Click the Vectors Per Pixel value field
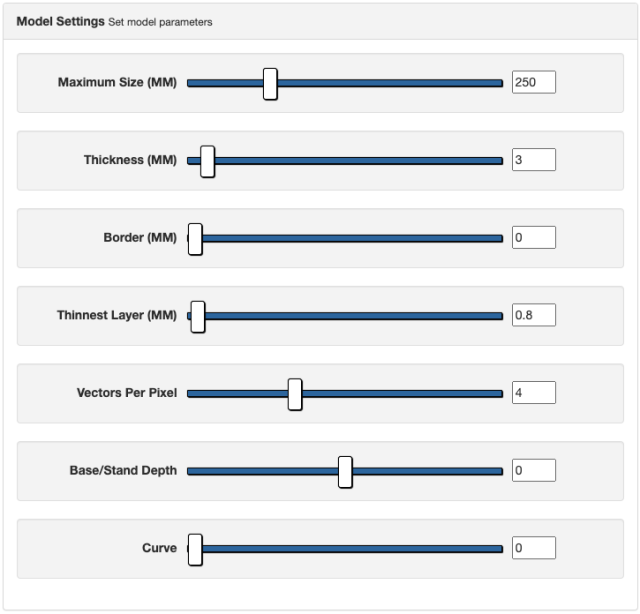 533,393
